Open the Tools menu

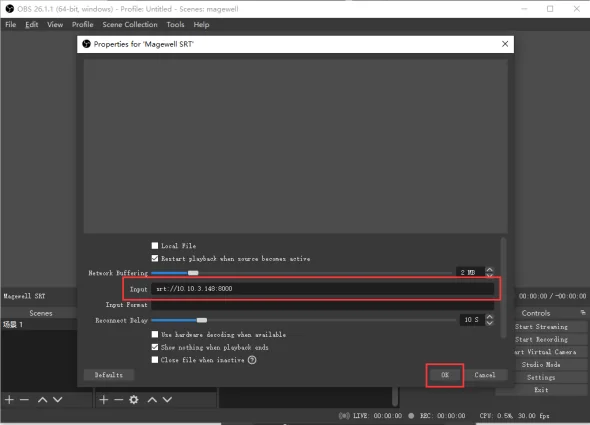pos(175,24)
